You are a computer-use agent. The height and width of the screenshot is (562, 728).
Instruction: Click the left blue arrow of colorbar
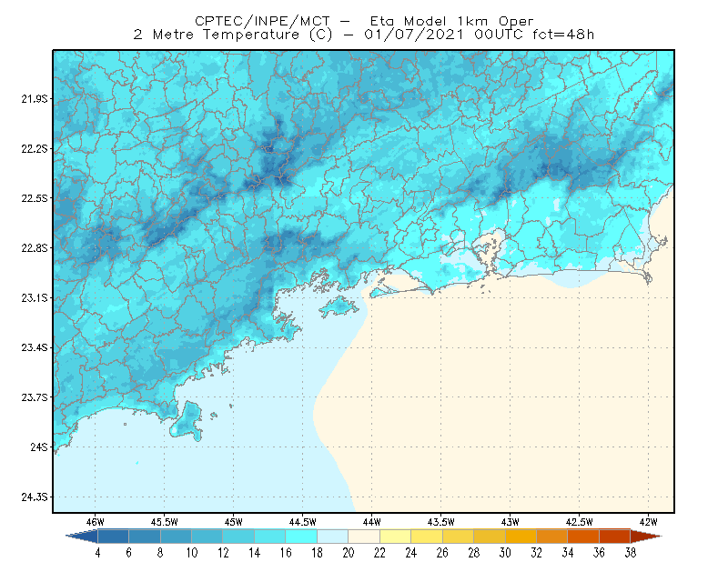[82, 537]
